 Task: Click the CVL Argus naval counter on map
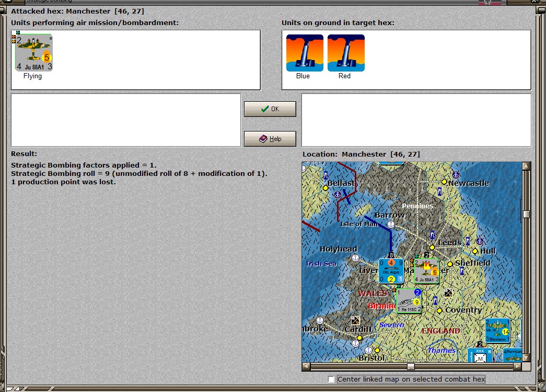coord(391,270)
